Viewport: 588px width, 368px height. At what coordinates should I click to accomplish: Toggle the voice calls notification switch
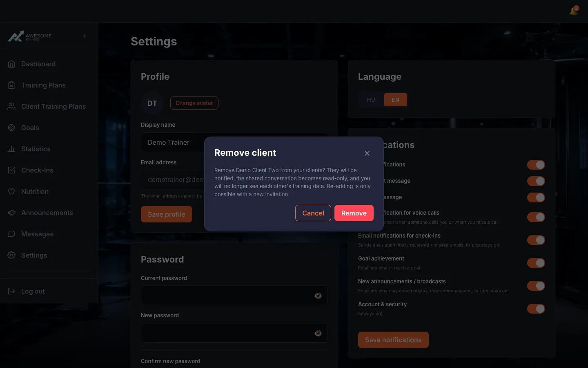tap(536, 217)
